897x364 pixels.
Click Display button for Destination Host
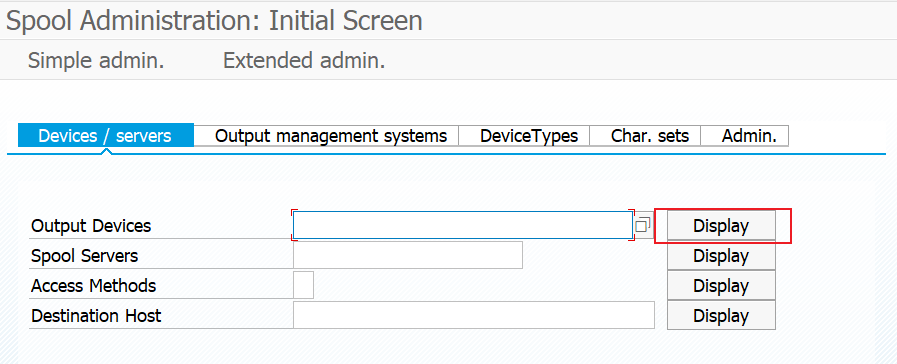pyautogui.click(x=721, y=315)
